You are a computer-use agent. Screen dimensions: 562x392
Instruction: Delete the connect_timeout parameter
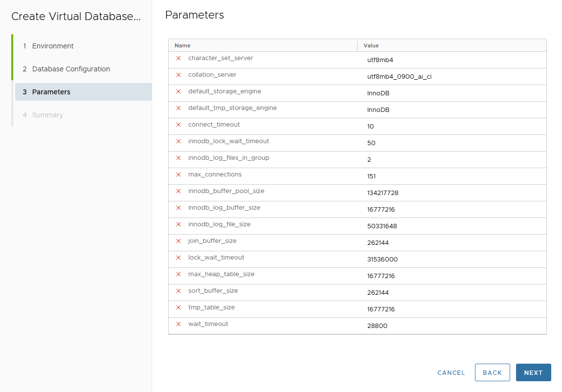(178, 125)
